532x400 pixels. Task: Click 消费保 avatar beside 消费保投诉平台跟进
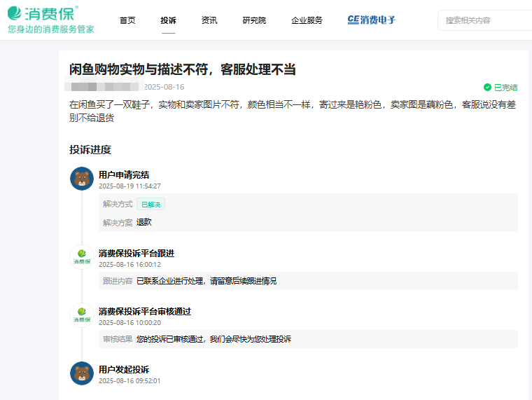click(x=82, y=257)
